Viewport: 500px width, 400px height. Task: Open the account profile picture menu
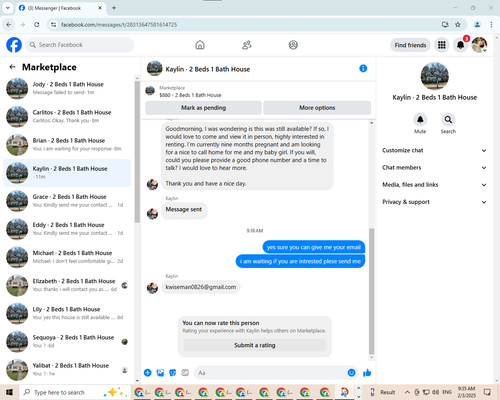(479, 45)
